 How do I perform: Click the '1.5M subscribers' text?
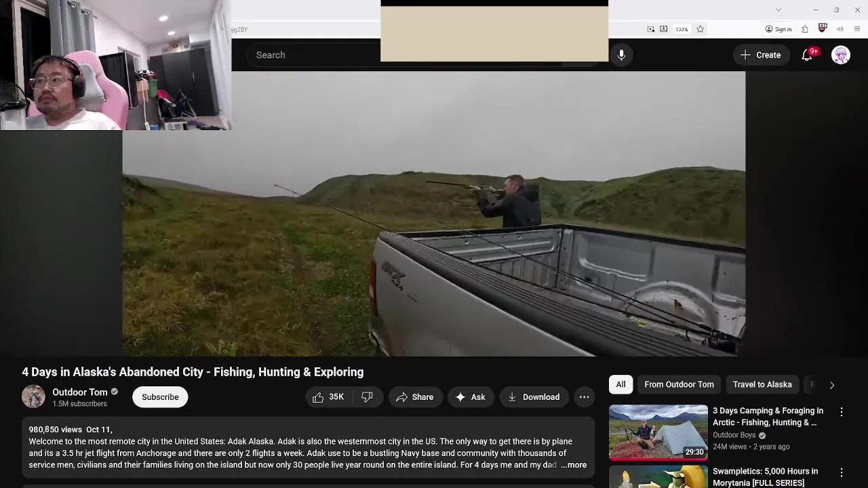pyautogui.click(x=80, y=404)
